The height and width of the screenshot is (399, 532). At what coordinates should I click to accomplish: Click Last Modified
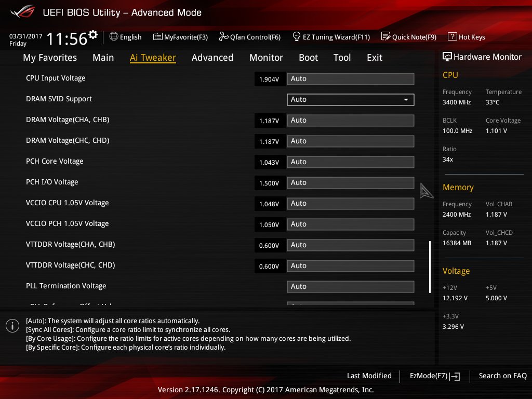coord(369,376)
